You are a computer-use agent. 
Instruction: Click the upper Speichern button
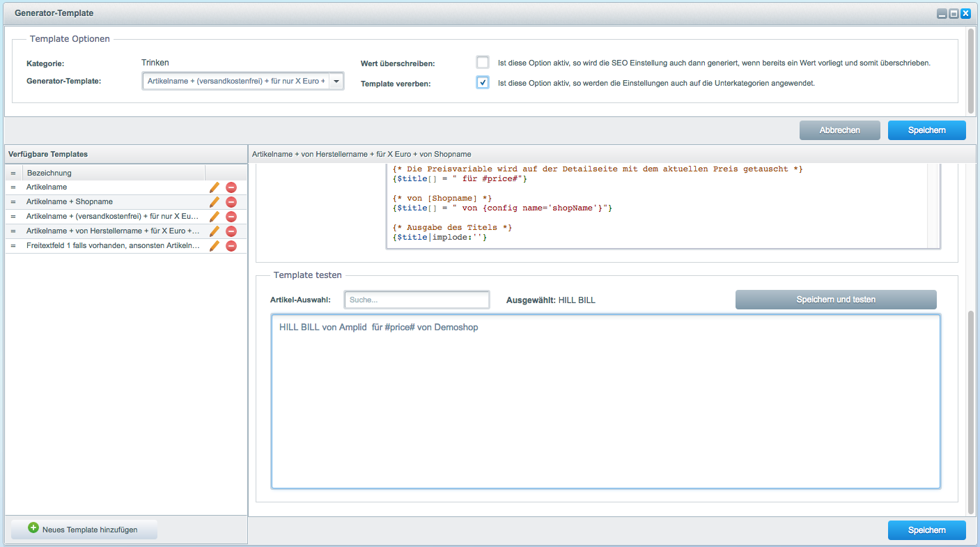point(926,130)
